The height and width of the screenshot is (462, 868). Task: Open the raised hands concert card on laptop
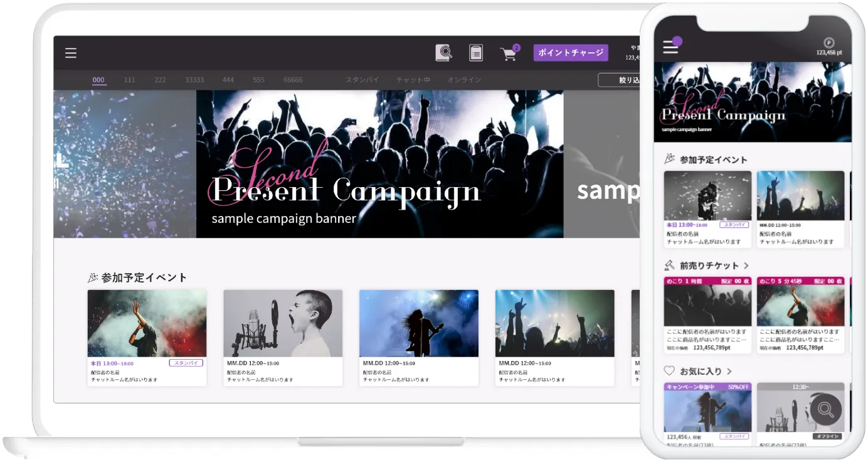pos(555,338)
